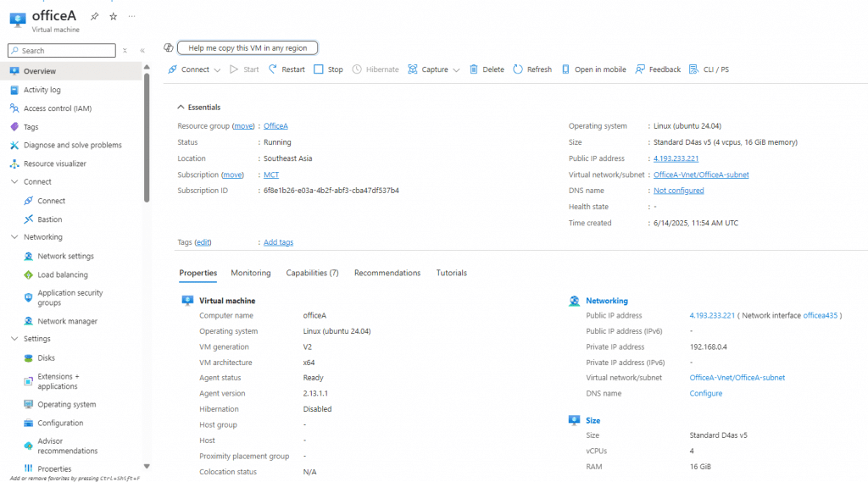Switch to the Monitoring tab

tap(250, 273)
